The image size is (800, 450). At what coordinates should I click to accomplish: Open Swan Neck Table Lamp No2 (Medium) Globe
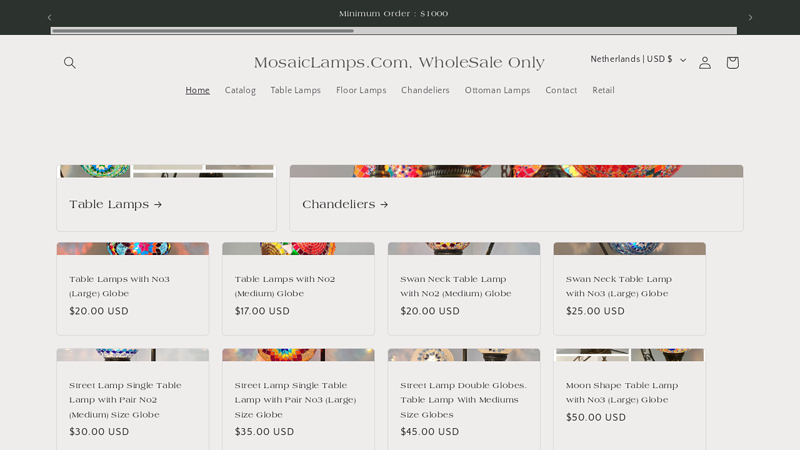click(x=456, y=286)
